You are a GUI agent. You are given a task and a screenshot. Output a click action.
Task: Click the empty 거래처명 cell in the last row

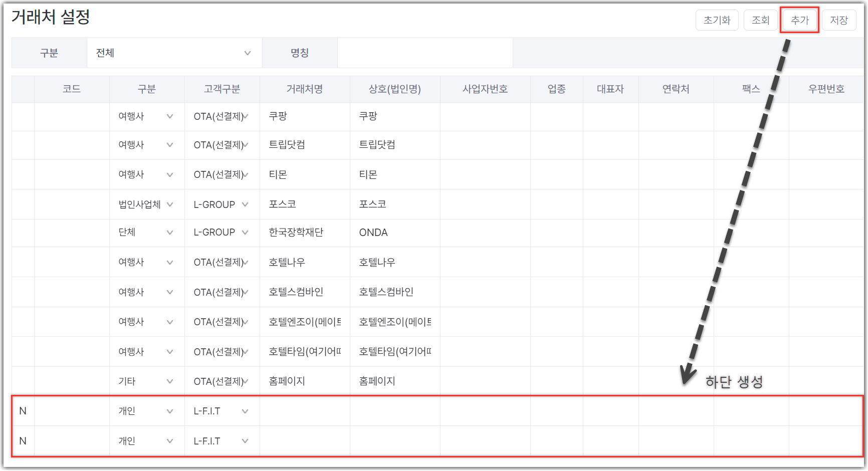(305, 441)
